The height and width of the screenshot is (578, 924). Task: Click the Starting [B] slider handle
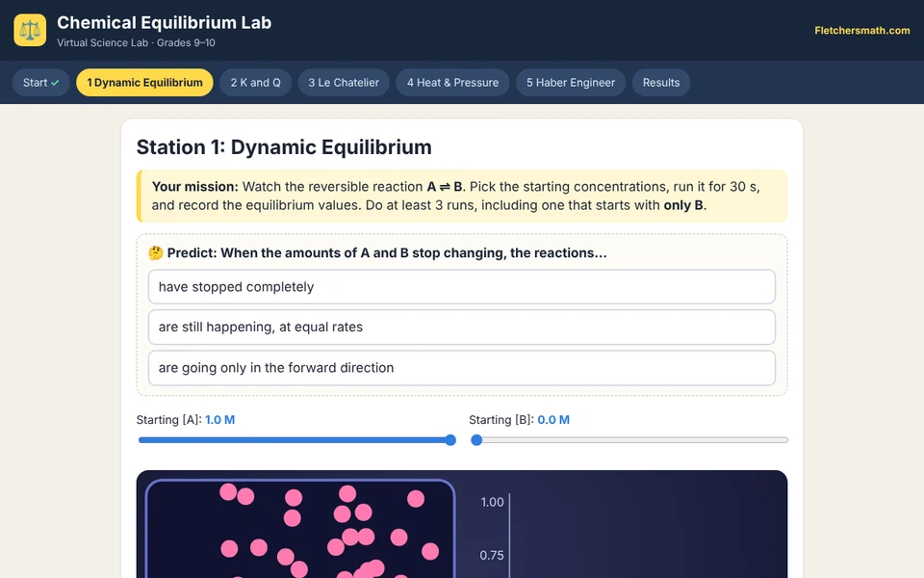point(476,440)
